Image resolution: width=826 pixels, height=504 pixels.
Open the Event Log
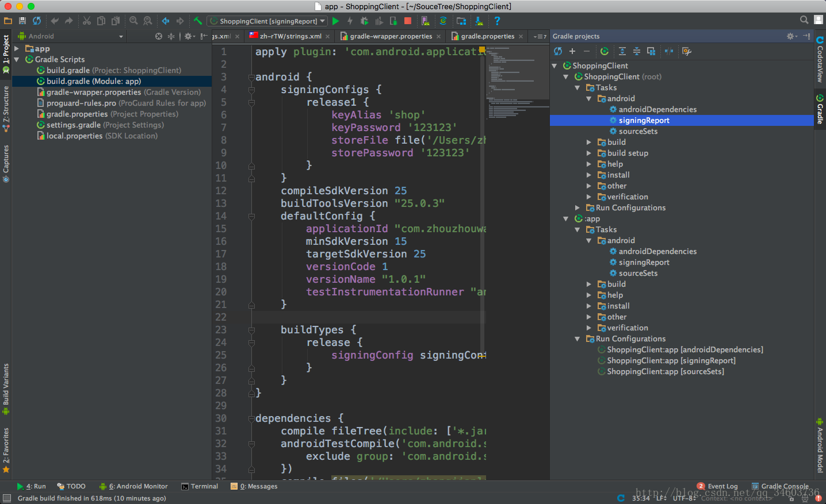pyautogui.click(x=718, y=486)
